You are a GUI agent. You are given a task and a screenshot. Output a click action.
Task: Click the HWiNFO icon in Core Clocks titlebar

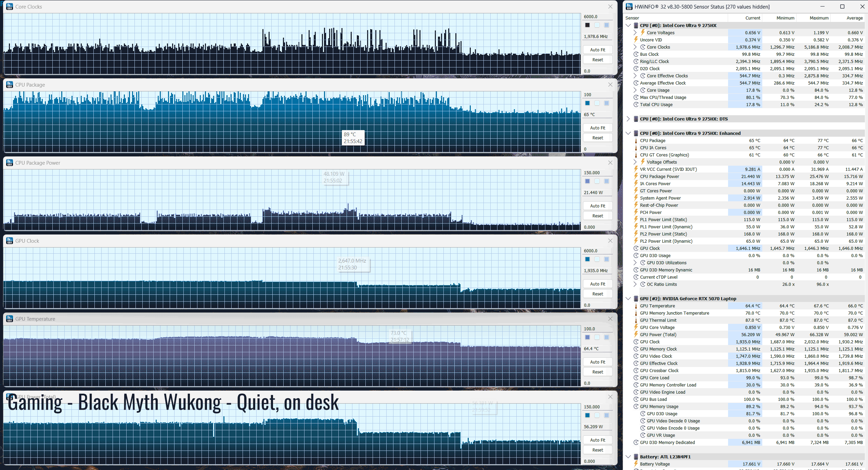coord(10,7)
